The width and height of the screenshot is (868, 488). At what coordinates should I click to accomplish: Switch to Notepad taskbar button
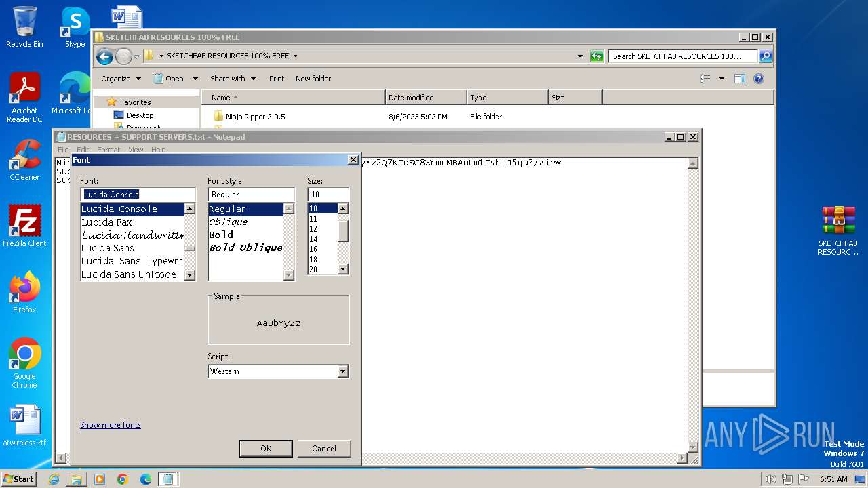pos(167,479)
